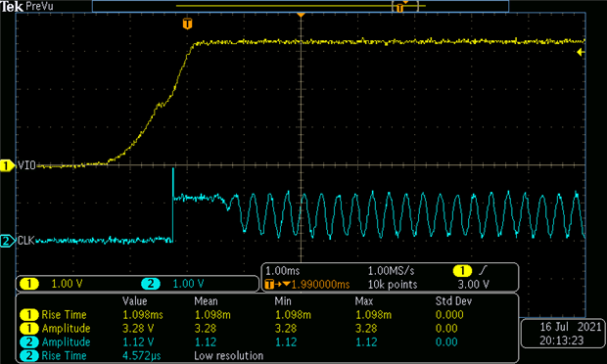Image resolution: width=607 pixels, height=364 pixels.
Task: Click the 16 Jul 2021 date readout
Action: (571, 327)
